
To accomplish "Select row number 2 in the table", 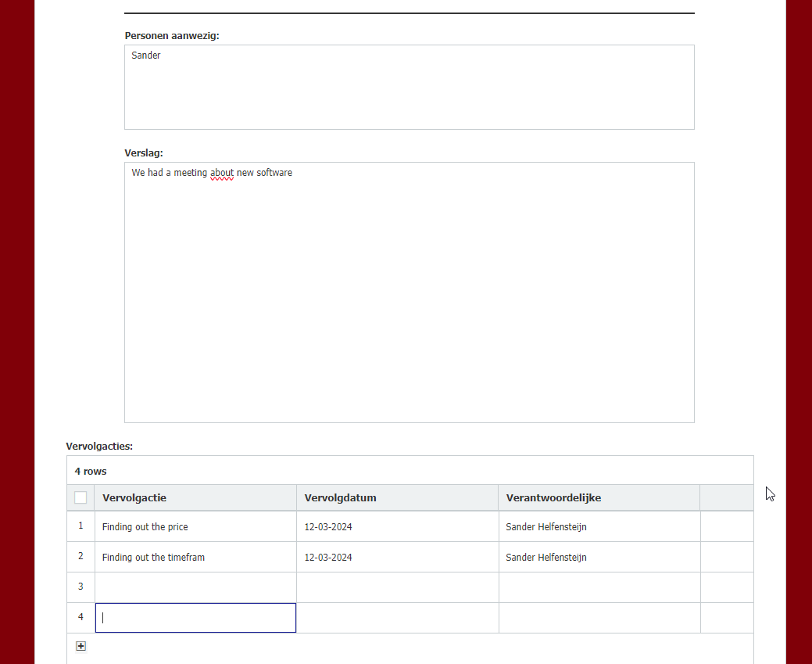I will pyautogui.click(x=80, y=557).
